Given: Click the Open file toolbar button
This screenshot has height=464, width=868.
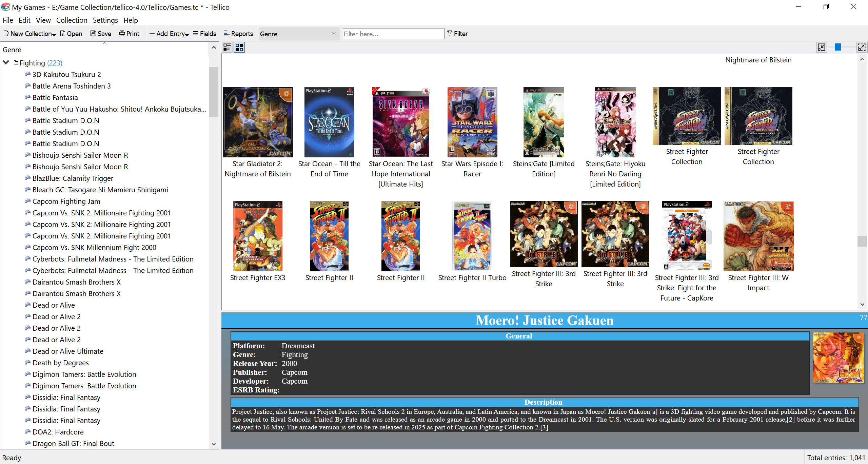Looking at the screenshot, I should point(71,34).
